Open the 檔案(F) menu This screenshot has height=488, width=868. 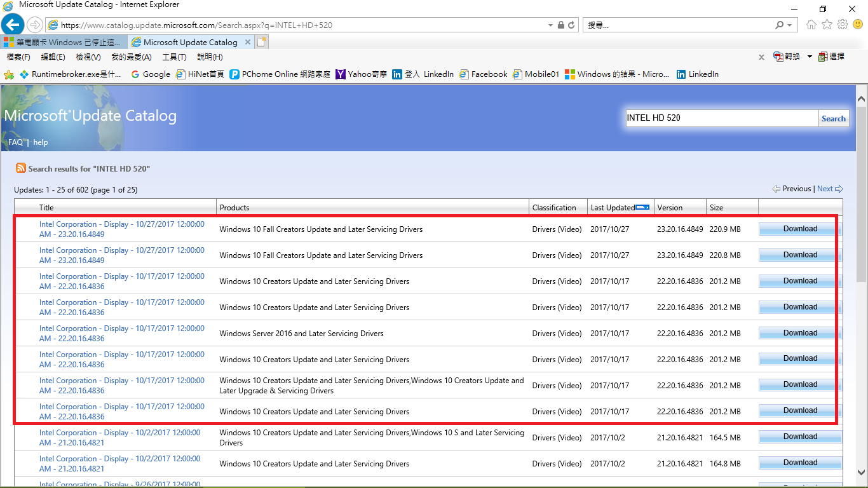pyautogui.click(x=18, y=57)
